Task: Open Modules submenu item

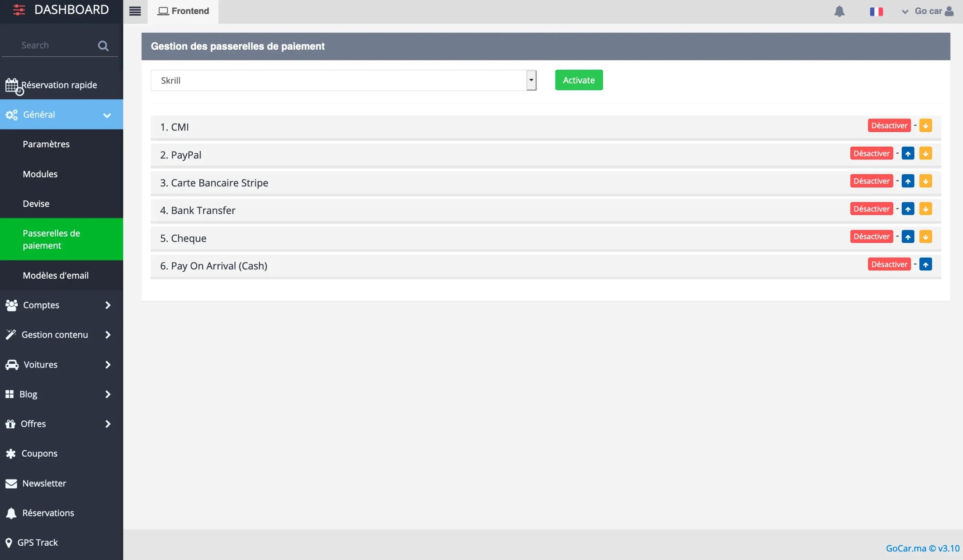Action: point(61,174)
